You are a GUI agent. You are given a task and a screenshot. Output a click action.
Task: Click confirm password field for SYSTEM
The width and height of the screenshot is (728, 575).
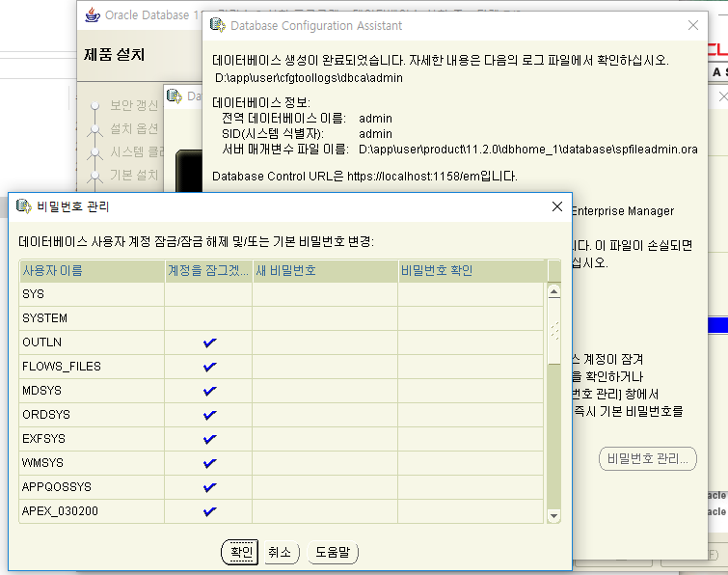pyautogui.click(x=471, y=318)
